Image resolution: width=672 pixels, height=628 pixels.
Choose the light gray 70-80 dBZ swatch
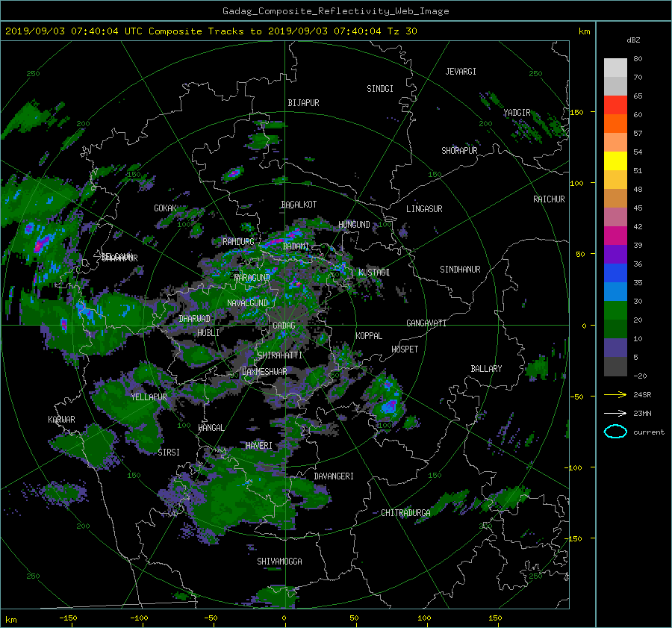(x=615, y=67)
